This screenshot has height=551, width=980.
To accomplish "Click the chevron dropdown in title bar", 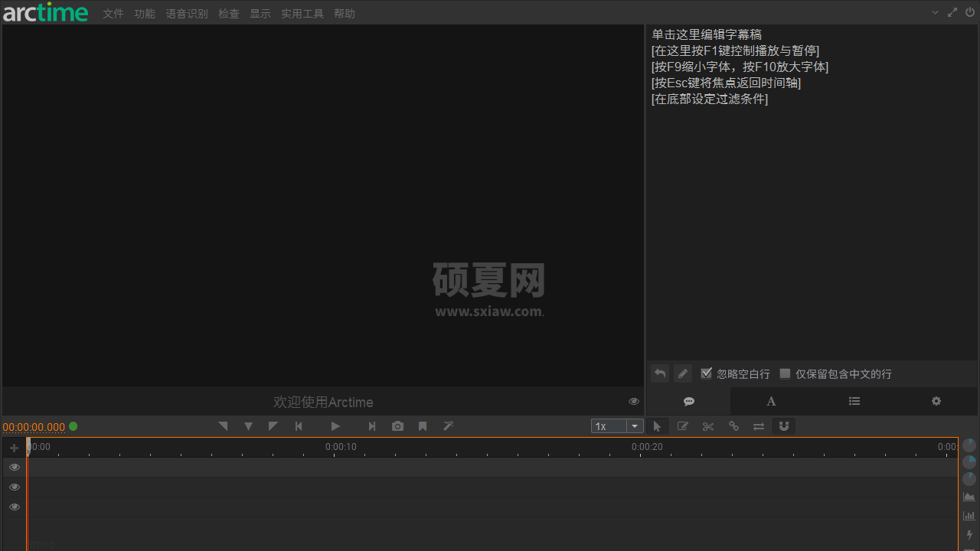I will tap(935, 12).
